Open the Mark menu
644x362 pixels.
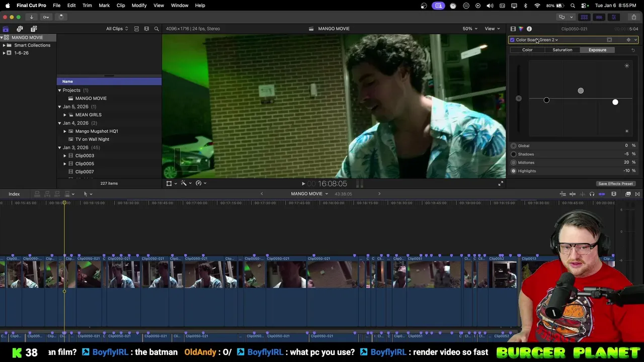104,6
